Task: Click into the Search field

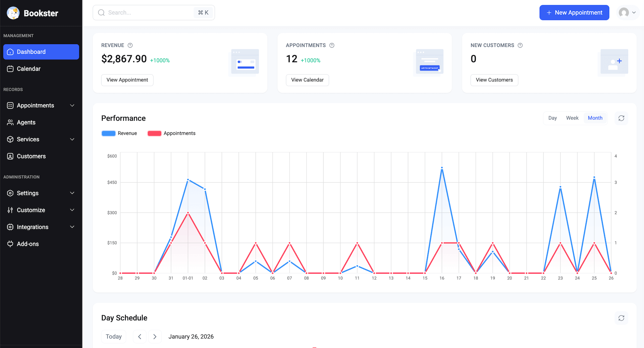Action: pyautogui.click(x=149, y=13)
